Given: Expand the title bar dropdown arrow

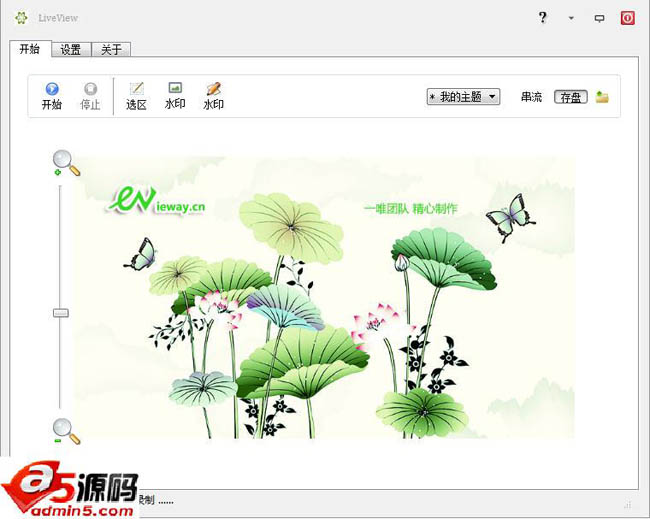Looking at the screenshot, I should tap(571, 18).
